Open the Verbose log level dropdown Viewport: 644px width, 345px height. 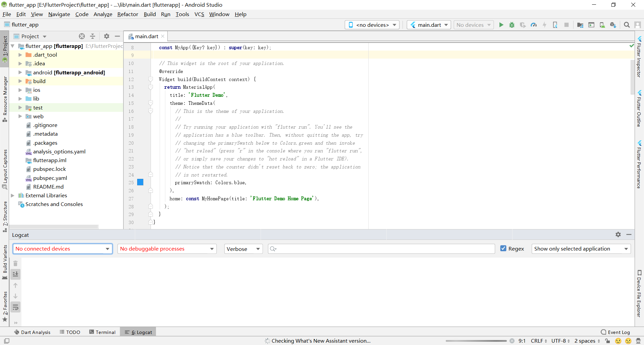tap(244, 249)
